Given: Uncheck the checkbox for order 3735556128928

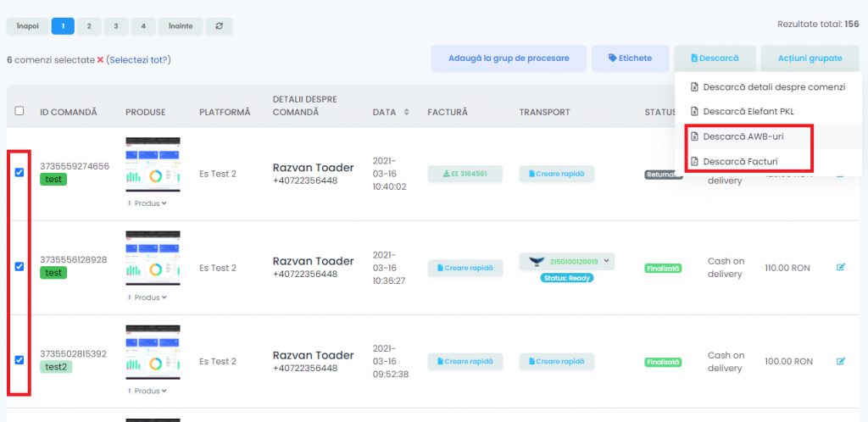Looking at the screenshot, I should click(19, 267).
